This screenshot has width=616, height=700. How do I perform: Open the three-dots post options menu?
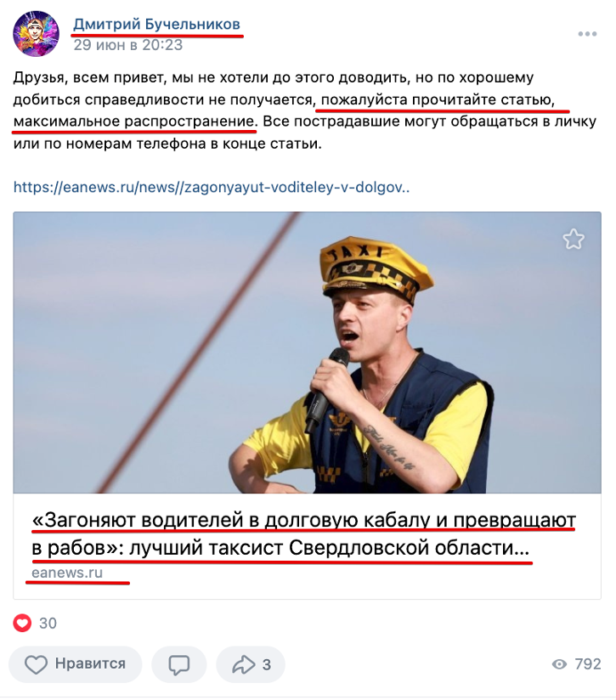pyautogui.click(x=587, y=34)
